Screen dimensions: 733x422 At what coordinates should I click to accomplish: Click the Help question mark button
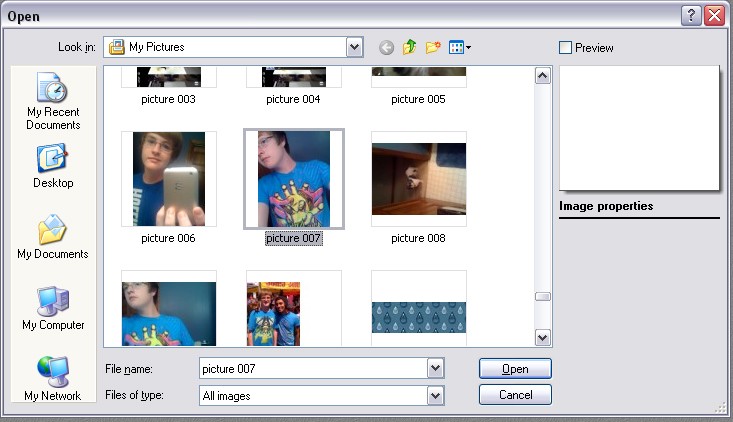(x=691, y=16)
